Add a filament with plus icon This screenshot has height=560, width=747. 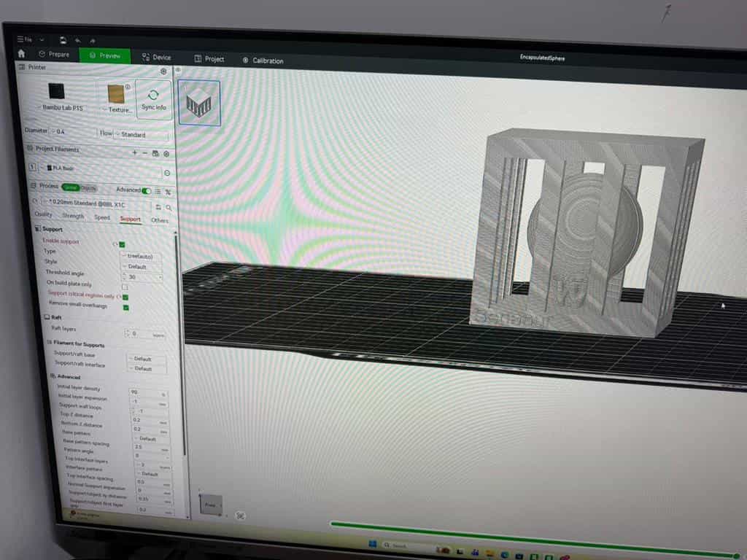click(134, 152)
